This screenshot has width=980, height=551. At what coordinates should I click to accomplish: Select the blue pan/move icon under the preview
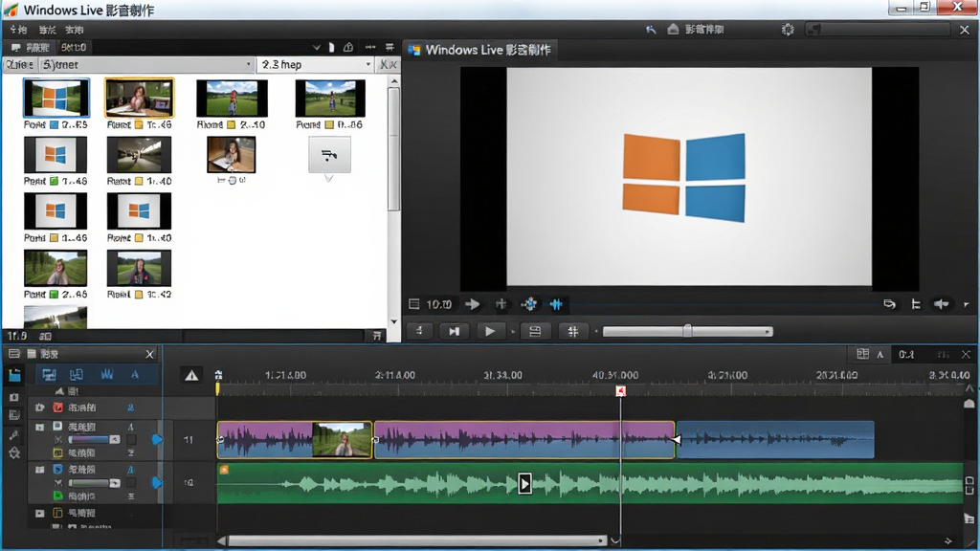pos(528,304)
